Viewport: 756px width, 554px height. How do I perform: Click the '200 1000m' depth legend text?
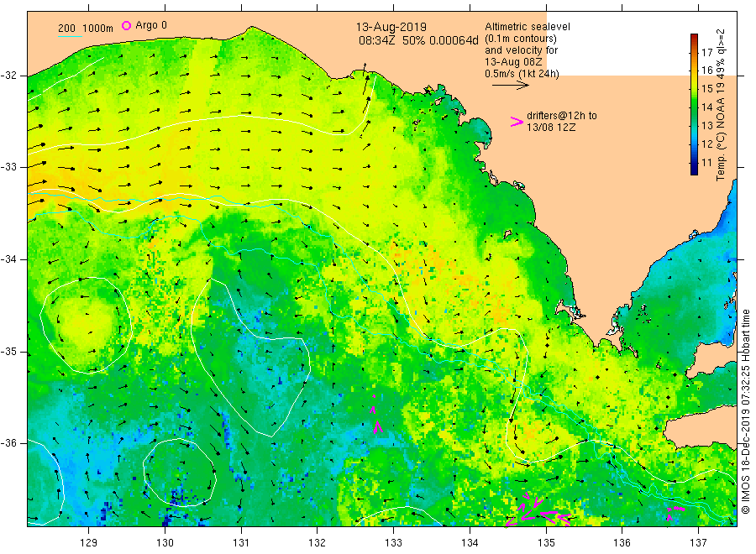pyautogui.click(x=86, y=29)
